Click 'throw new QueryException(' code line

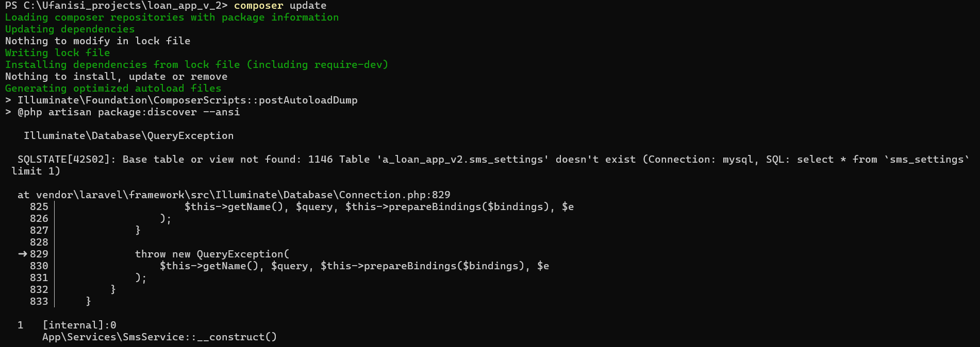click(x=212, y=254)
